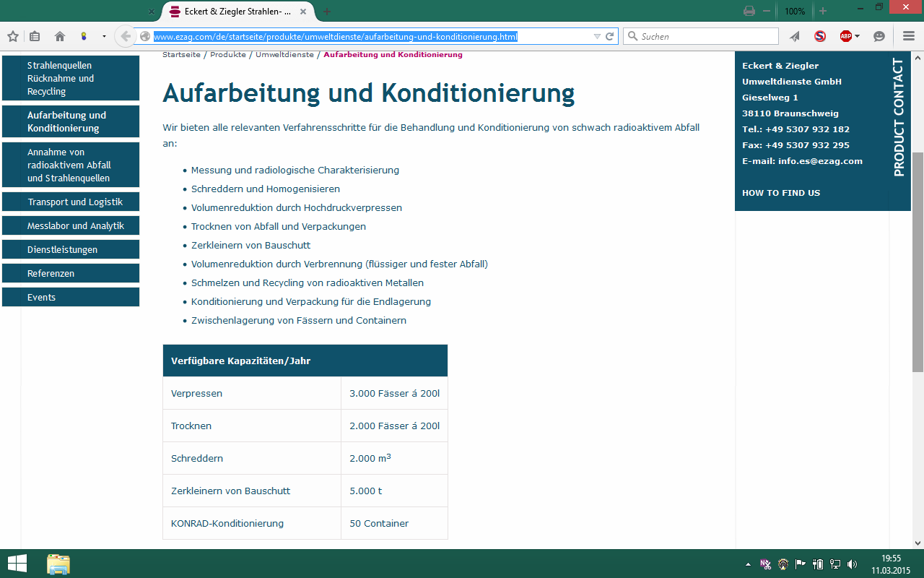This screenshot has width=924, height=578.
Task: Open Strahlenquellen Rücknahme und Recycling menu
Action: (71, 78)
